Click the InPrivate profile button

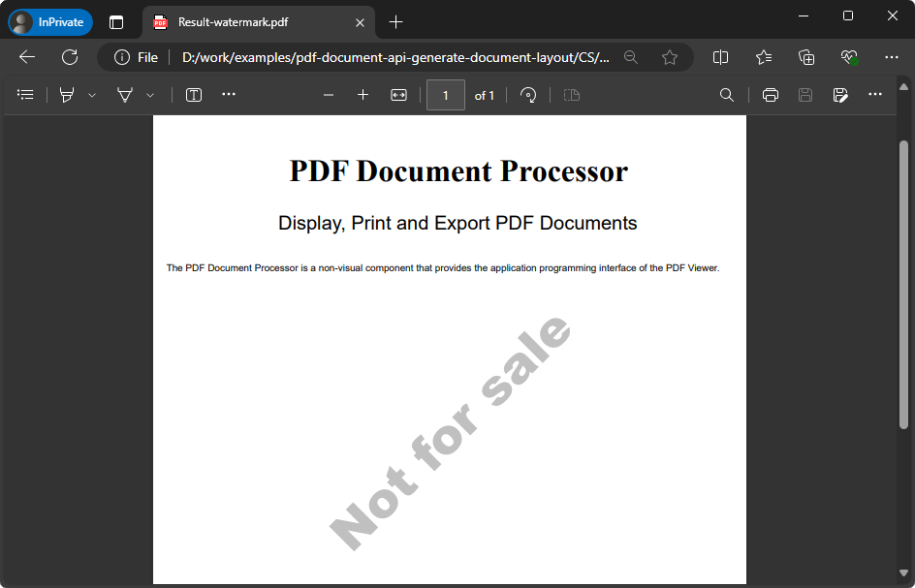click(x=50, y=22)
